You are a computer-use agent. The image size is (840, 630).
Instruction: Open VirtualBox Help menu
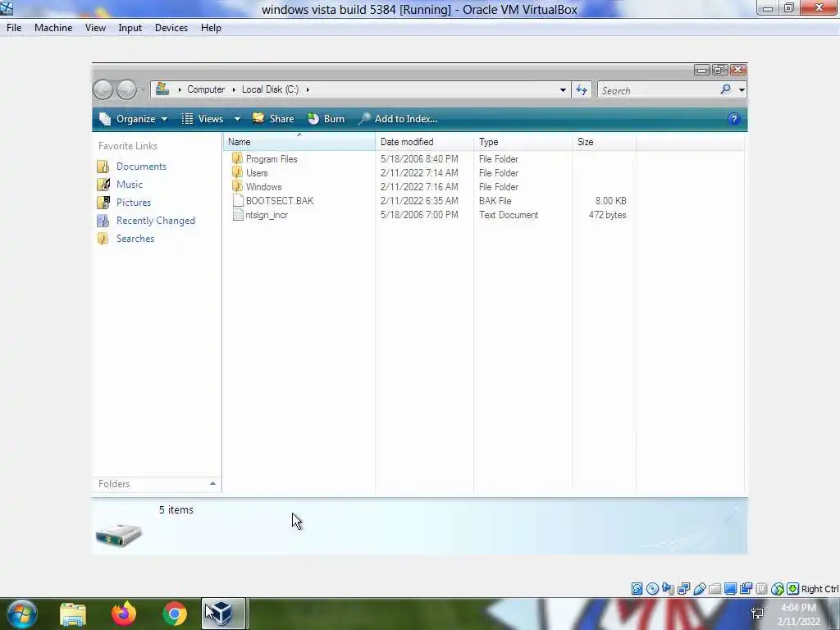211,28
